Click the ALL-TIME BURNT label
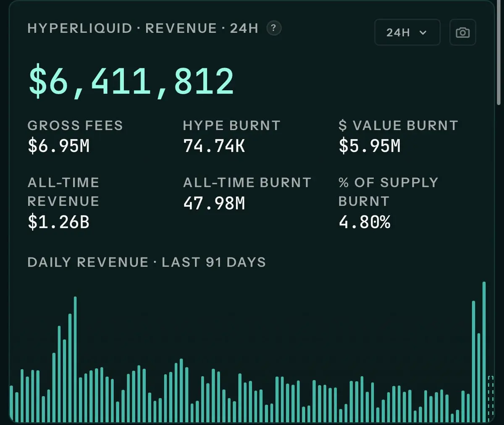This screenshot has height=425, width=504. 247,182
